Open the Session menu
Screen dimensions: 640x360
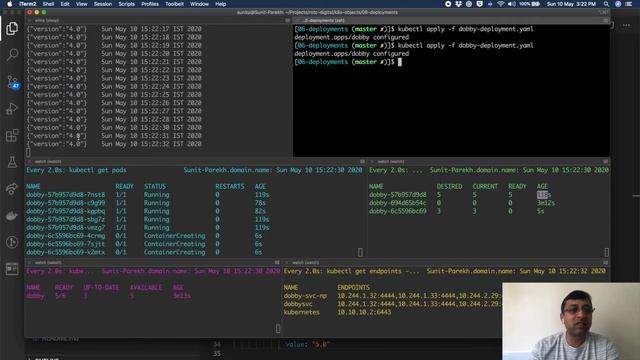103,4
